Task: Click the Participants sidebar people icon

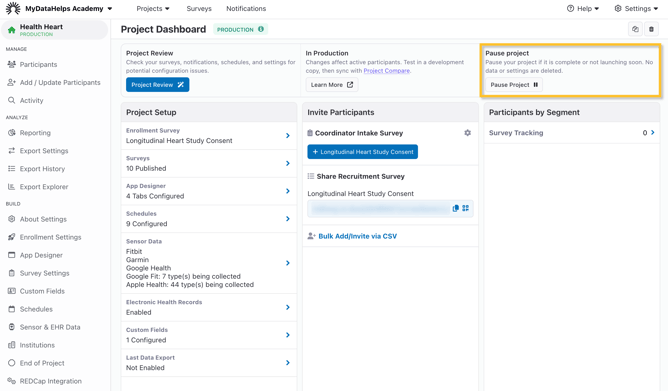Action: 12,64
